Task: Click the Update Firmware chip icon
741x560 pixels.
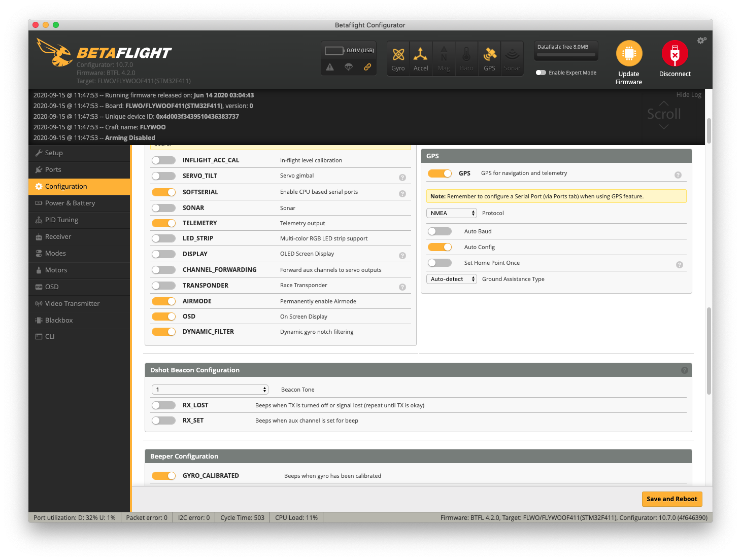Action: tap(629, 53)
